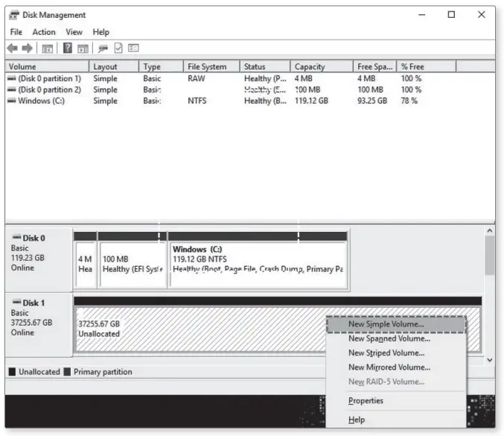Click the list settings toolbar icon
504x436 pixels.
point(133,48)
